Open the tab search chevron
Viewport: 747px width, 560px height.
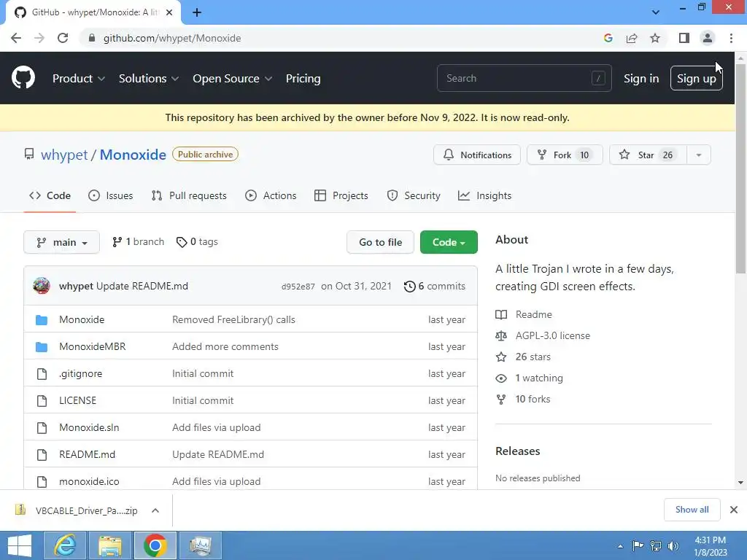656,12
